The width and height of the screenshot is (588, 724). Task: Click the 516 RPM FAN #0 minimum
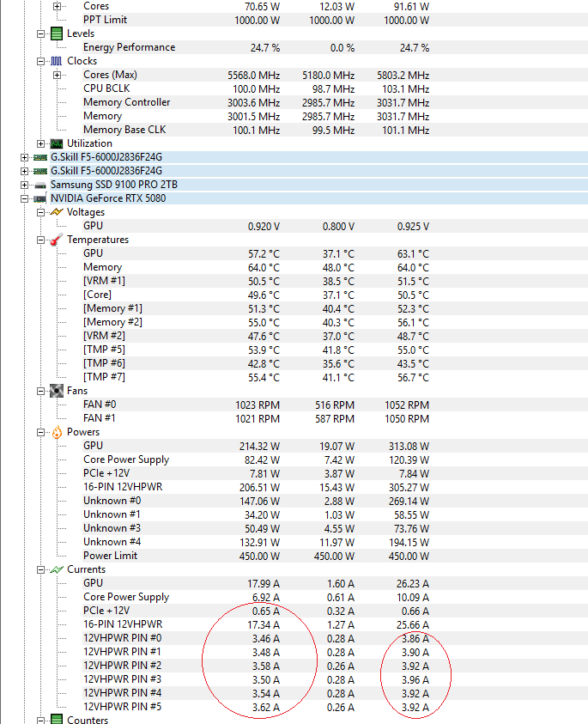(x=335, y=405)
